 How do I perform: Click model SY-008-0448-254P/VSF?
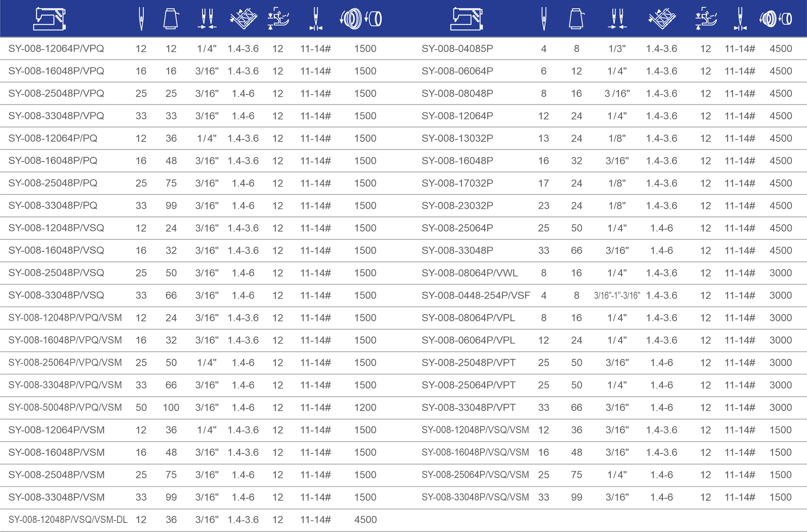[476, 295]
